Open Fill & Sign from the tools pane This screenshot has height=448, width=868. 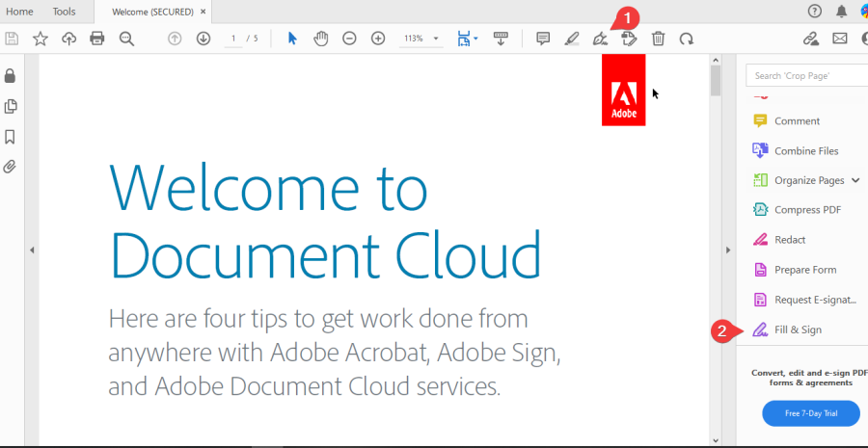(798, 329)
